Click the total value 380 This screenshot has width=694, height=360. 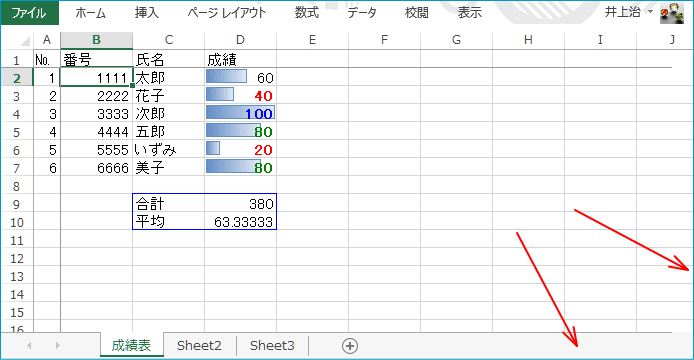(x=240, y=204)
